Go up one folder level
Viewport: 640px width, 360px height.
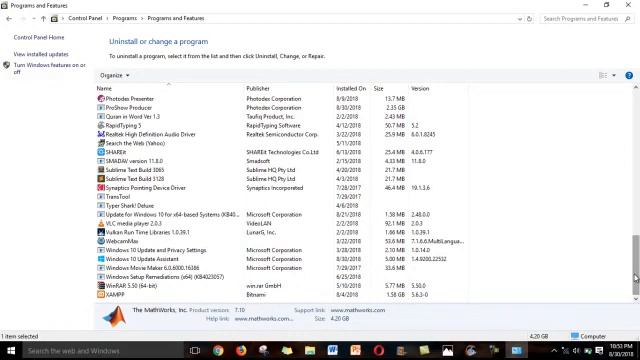[x=43, y=19]
